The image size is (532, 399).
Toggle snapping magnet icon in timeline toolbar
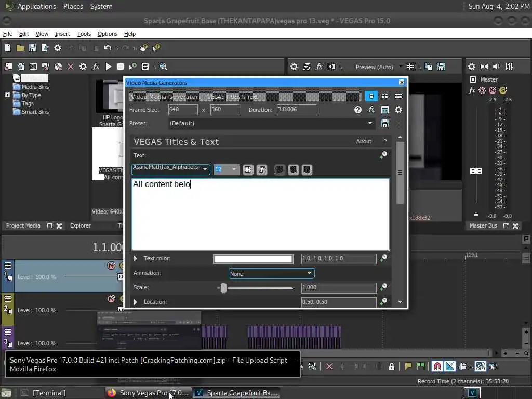click(x=437, y=366)
